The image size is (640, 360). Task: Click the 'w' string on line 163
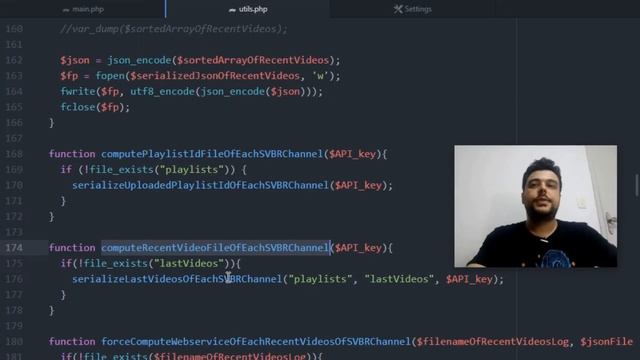320,76
